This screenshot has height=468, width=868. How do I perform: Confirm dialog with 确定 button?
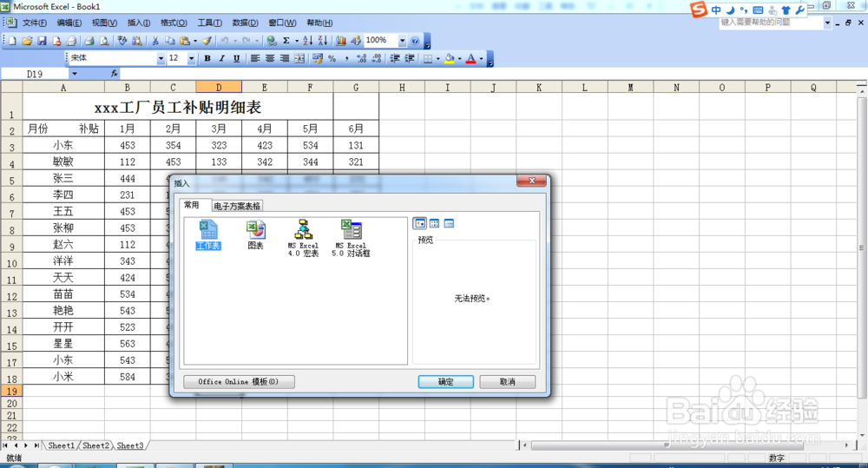click(x=445, y=381)
